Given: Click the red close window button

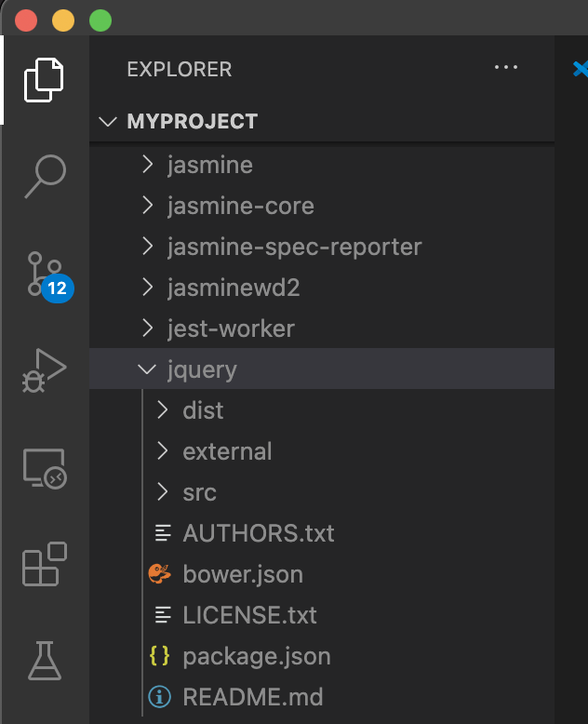Looking at the screenshot, I should [26, 20].
